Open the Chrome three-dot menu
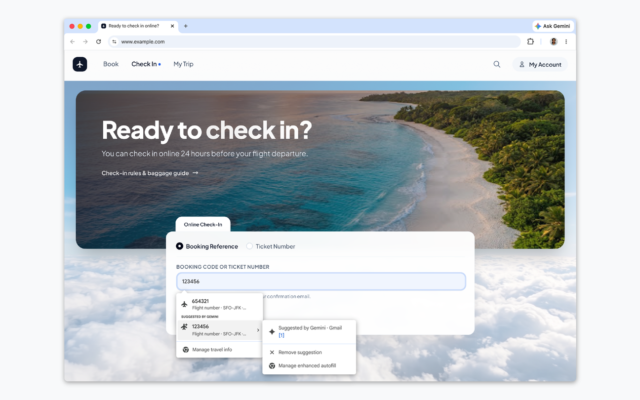This screenshot has width=640, height=400. coord(566,41)
